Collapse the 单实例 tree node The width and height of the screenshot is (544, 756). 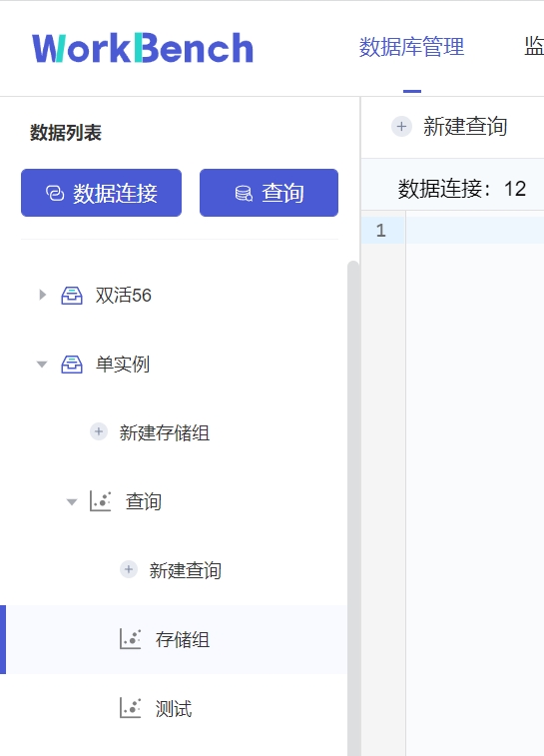coord(42,364)
